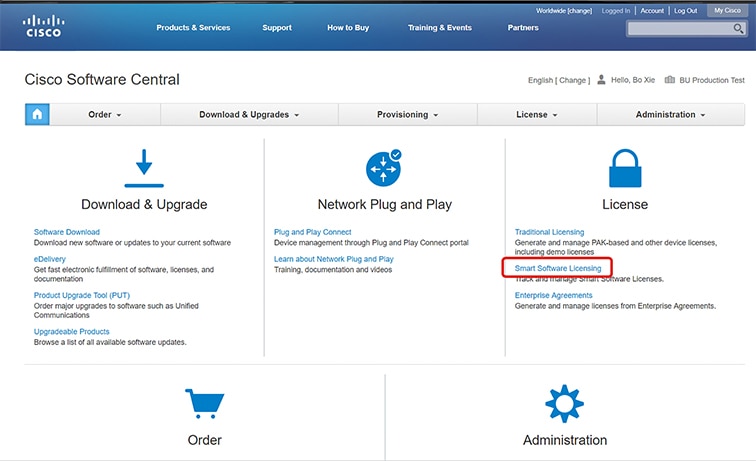This screenshot has width=756, height=461.
Task: Open the Partners menu
Action: coord(523,27)
